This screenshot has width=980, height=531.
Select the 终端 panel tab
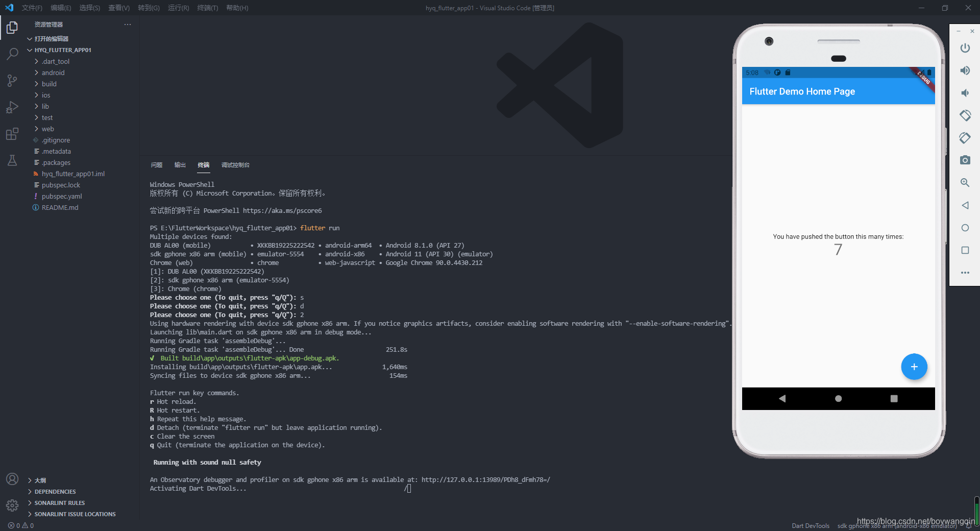(204, 165)
